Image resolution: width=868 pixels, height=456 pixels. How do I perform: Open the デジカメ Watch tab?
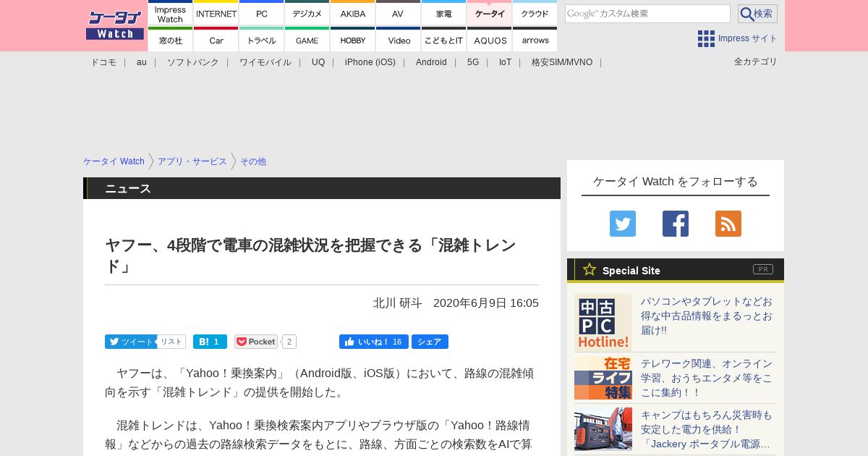pos(307,14)
